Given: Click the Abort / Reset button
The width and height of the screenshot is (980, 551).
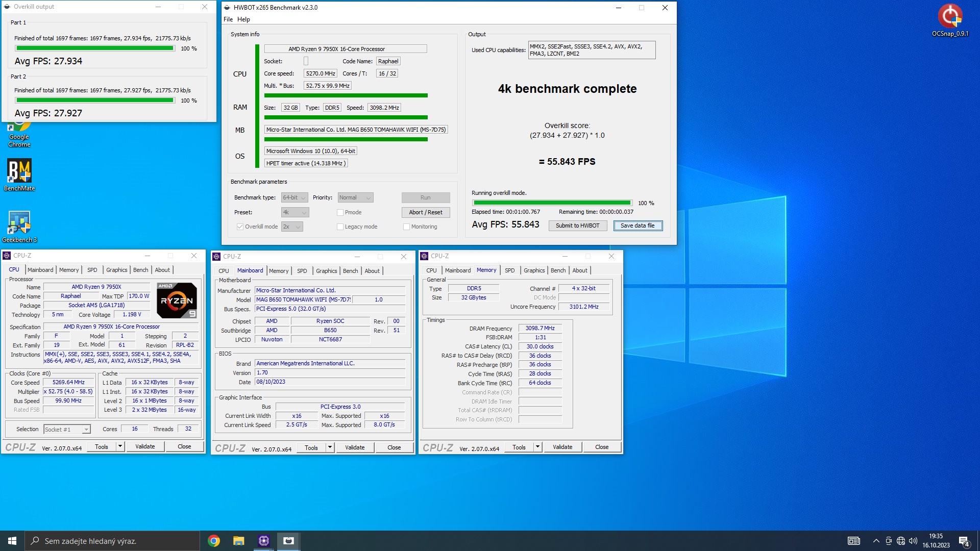Looking at the screenshot, I should pyautogui.click(x=425, y=212).
